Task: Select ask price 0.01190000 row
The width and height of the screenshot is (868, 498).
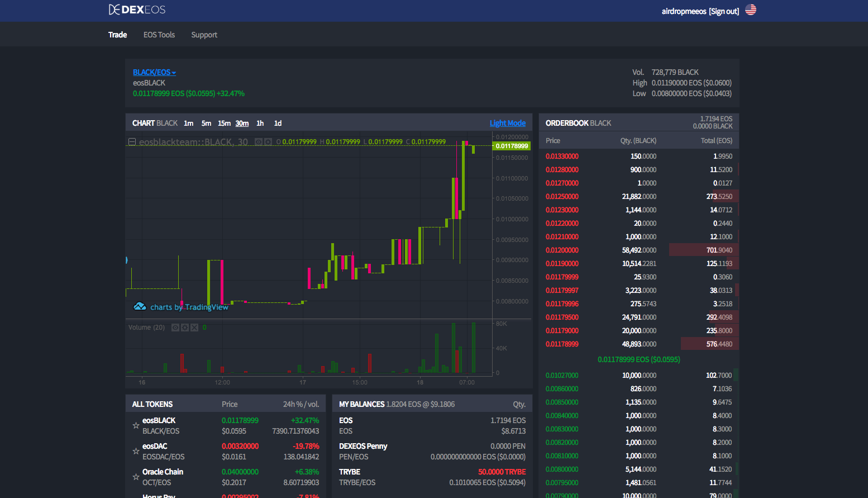Action: click(x=639, y=263)
